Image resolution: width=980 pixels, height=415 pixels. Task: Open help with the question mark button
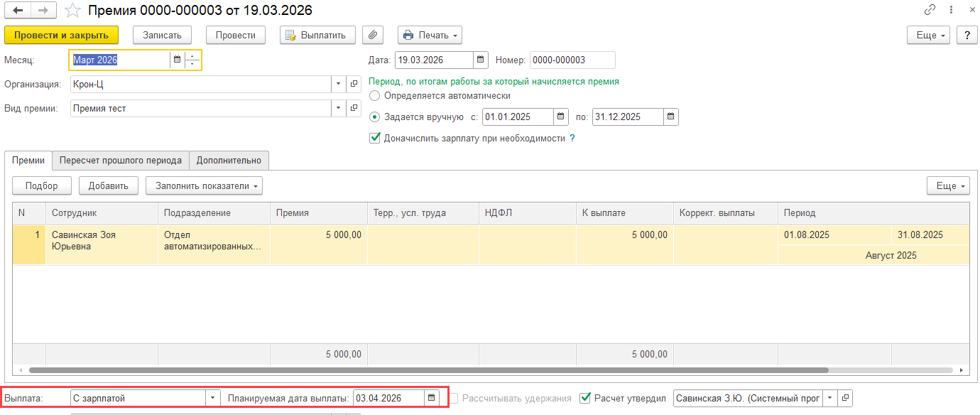click(x=966, y=35)
